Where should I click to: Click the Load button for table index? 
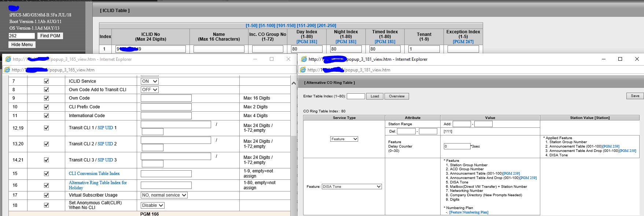[x=375, y=96]
